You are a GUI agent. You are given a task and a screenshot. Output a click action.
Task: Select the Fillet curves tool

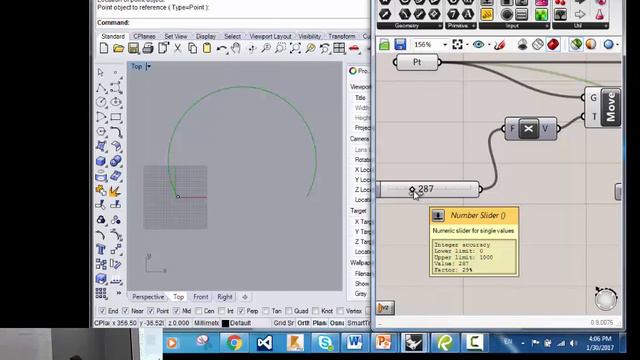(x=116, y=132)
